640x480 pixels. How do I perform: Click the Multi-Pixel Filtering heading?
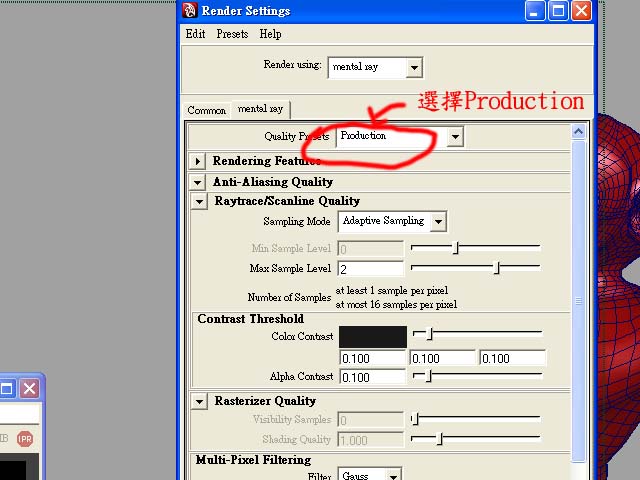[253, 460]
